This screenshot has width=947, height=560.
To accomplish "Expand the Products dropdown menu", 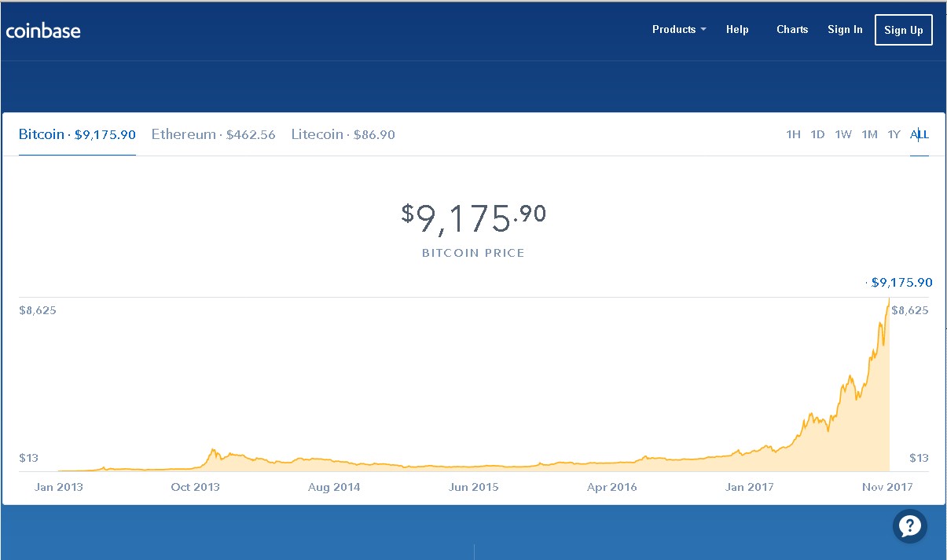I will pyautogui.click(x=679, y=29).
